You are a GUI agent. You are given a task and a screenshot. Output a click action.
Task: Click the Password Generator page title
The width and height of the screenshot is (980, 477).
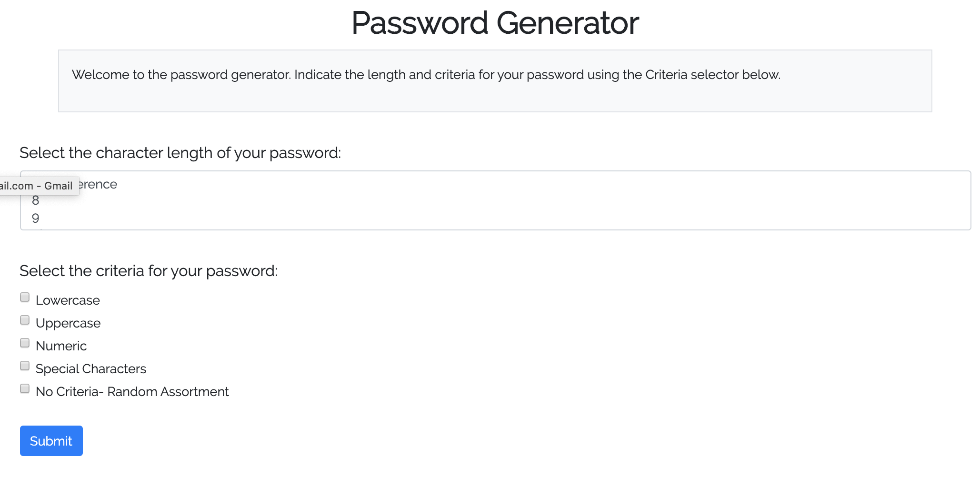coord(494,22)
